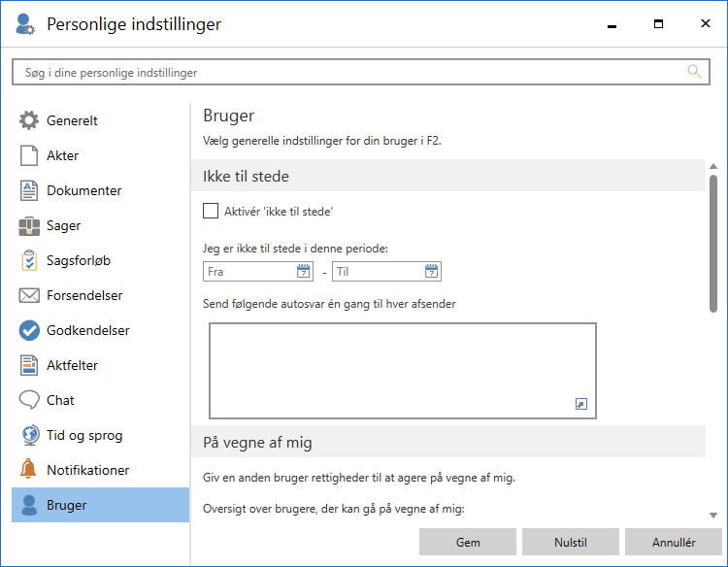Select Dokumenter in the sidebar

pyautogui.click(x=100, y=190)
